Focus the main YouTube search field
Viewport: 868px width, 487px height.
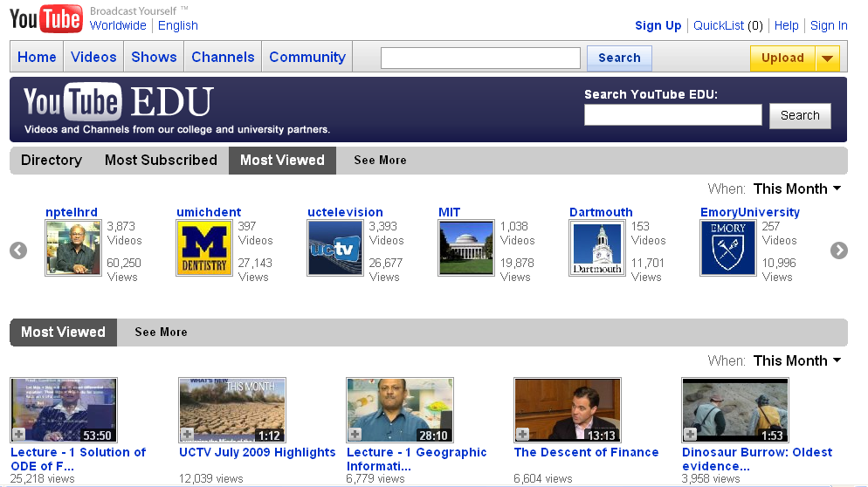pyautogui.click(x=480, y=58)
